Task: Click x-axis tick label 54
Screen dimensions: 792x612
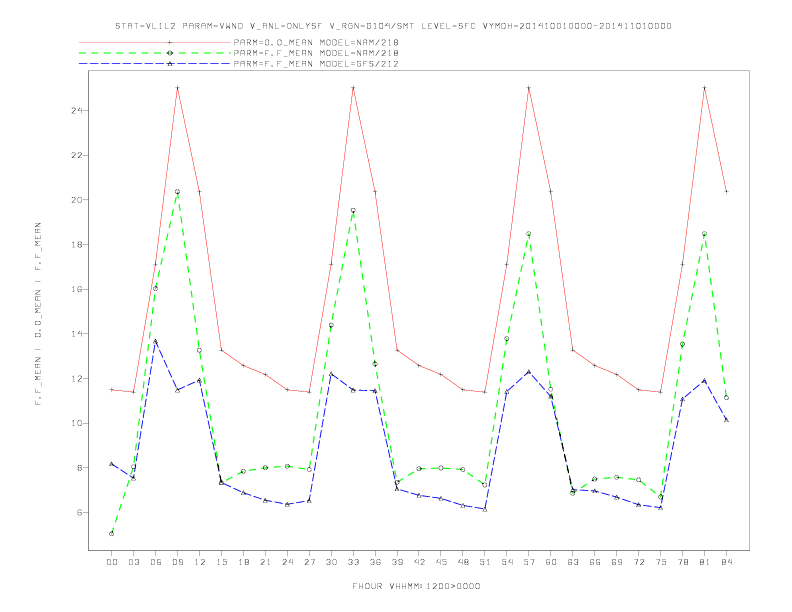Action: coord(507,562)
